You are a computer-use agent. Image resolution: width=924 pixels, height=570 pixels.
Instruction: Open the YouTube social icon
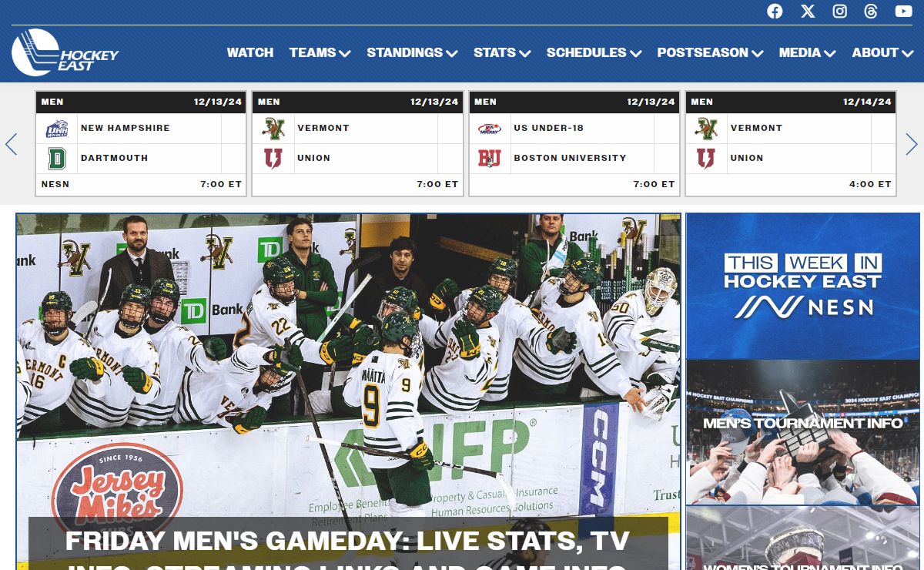(x=904, y=11)
